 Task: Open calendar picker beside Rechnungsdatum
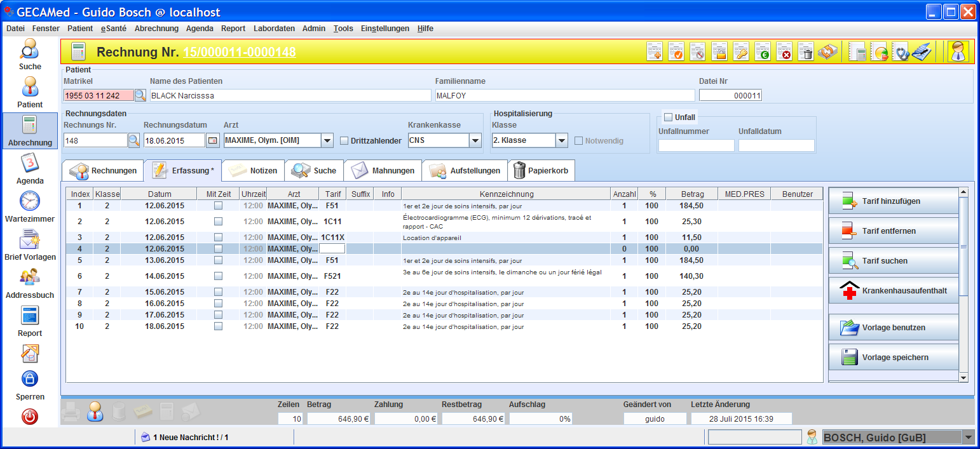pos(213,140)
